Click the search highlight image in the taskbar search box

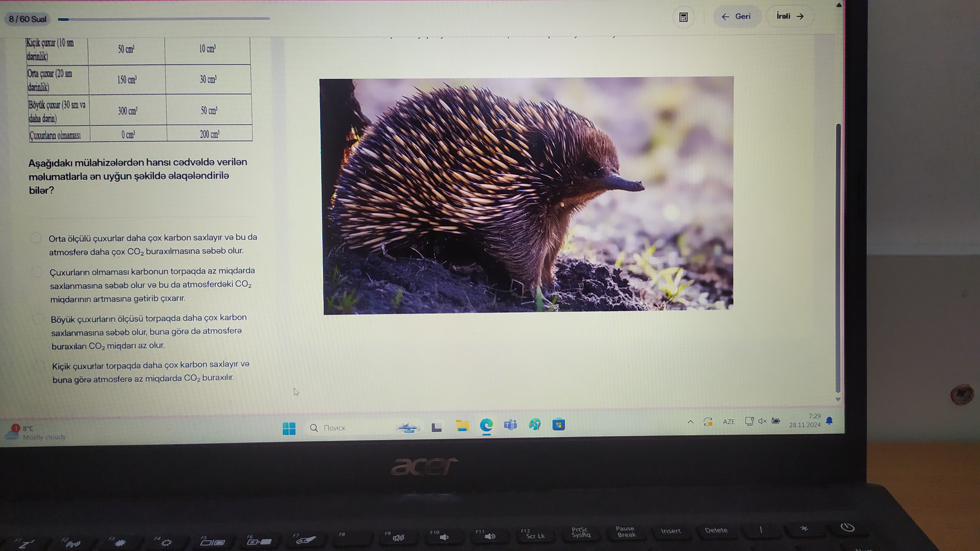(x=408, y=427)
